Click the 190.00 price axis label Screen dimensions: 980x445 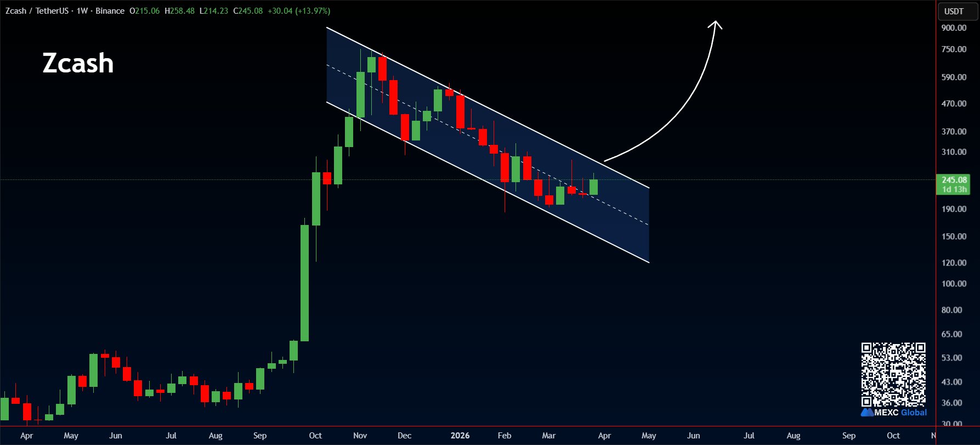[954, 209]
